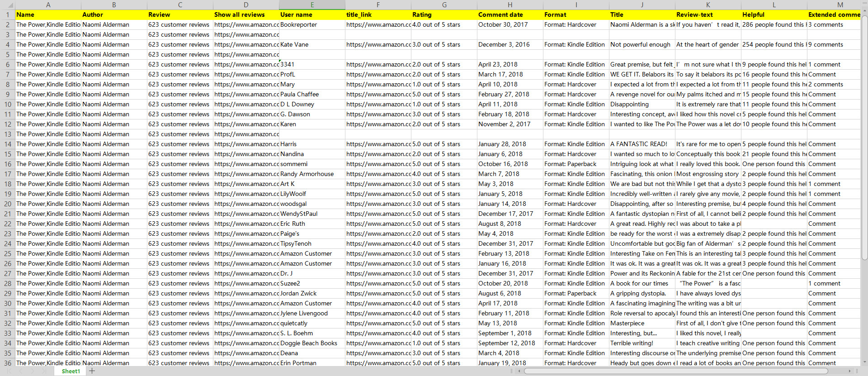Click the 'Format: Paperback' cell in row 16
Screen dimensions: 868x376
click(576, 164)
